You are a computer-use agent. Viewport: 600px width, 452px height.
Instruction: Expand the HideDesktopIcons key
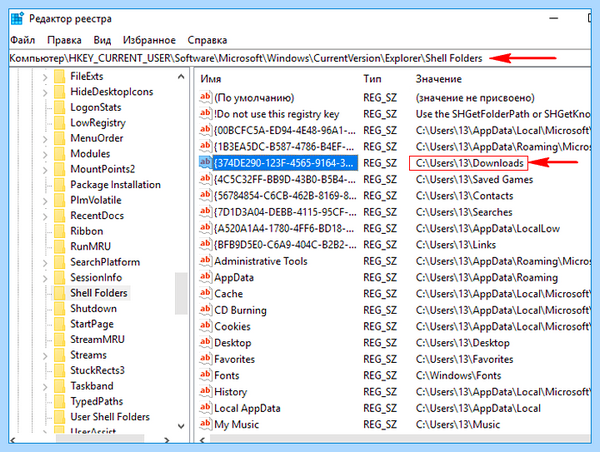[x=45, y=93]
